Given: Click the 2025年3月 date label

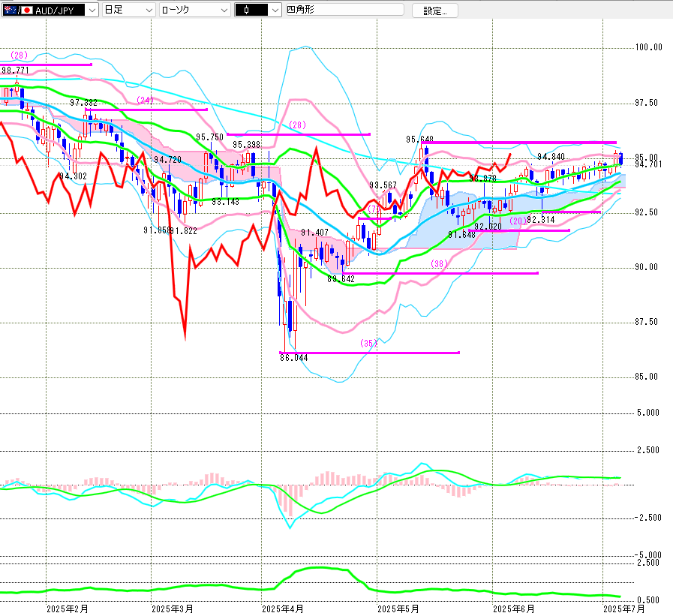Looking at the screenshot, I should tap(173, 609).
